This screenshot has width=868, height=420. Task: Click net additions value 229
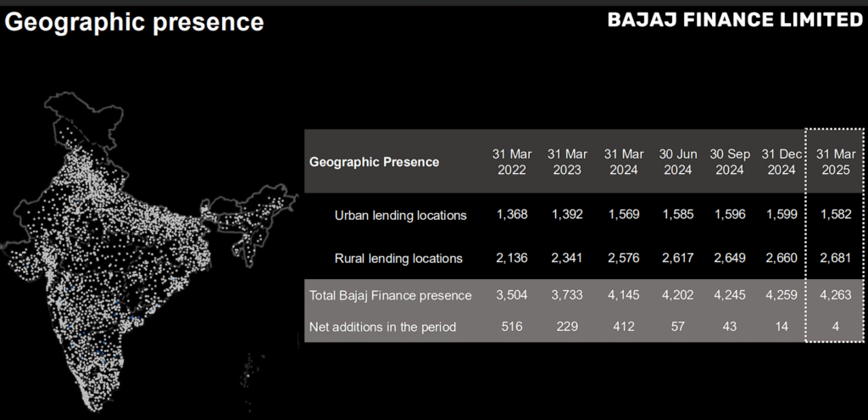(x=567, y=327)
